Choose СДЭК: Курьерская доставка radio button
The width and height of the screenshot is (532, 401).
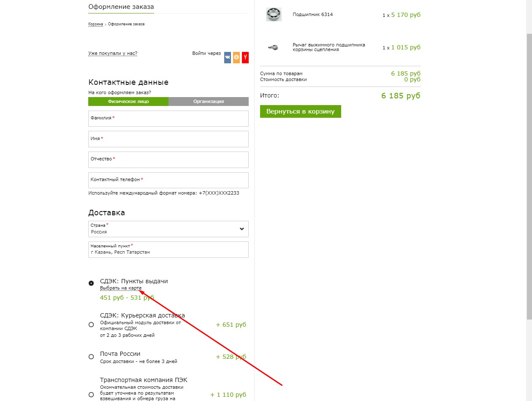[91, 325]
